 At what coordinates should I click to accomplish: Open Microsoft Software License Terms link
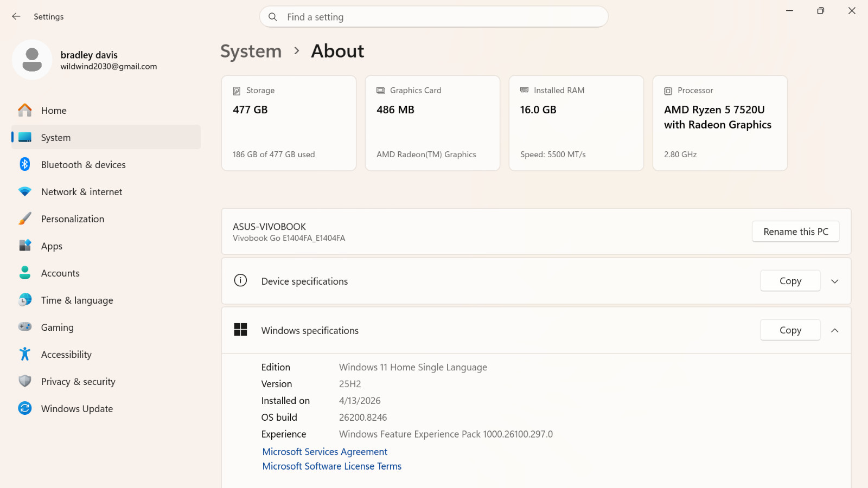coord(332,466)
